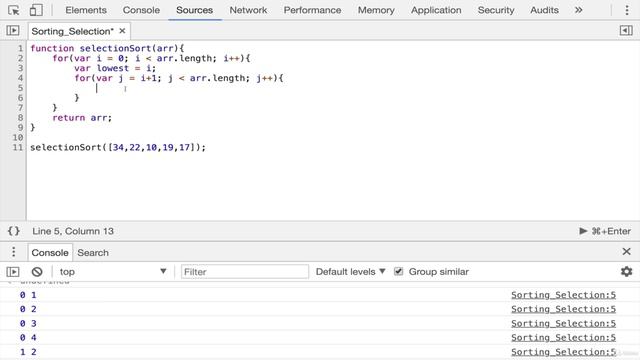Viewport: 640px width, 360px height.
Task: Open the drawer three-dot menu
Action: click(13, 252)
